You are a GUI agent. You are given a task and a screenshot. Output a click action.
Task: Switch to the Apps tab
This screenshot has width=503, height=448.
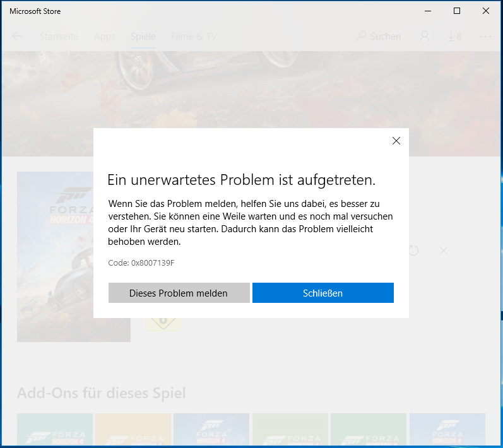tap(105, 36)
